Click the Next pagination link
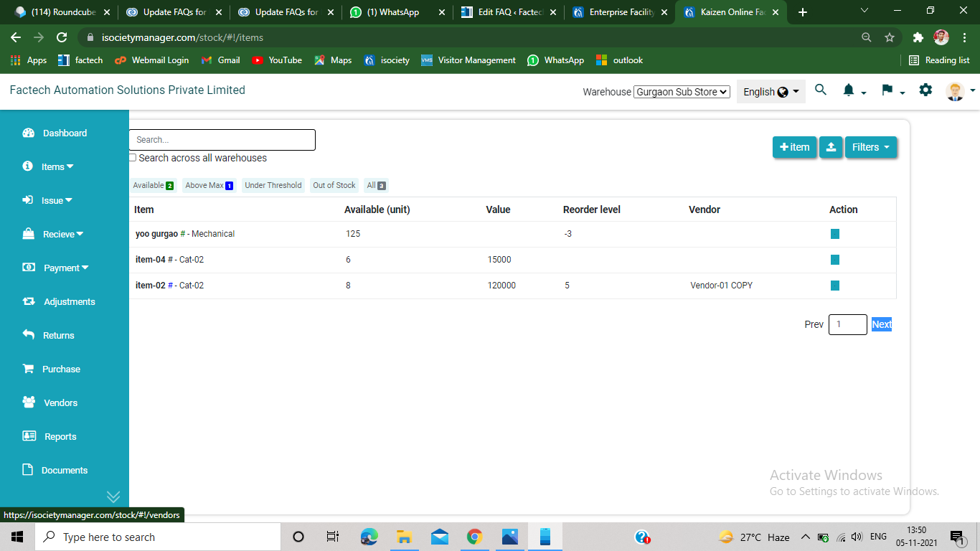 882,324
